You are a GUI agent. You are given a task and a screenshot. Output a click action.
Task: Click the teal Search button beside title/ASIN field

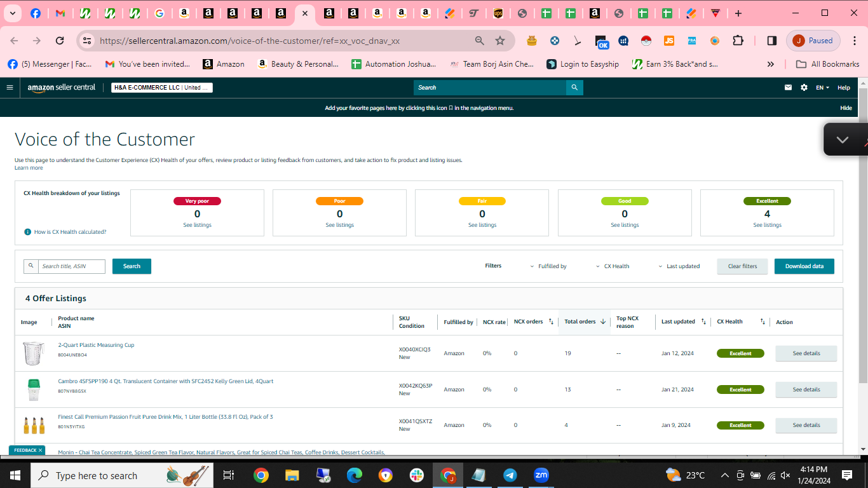pyautogui.click(x=132, y=266)
